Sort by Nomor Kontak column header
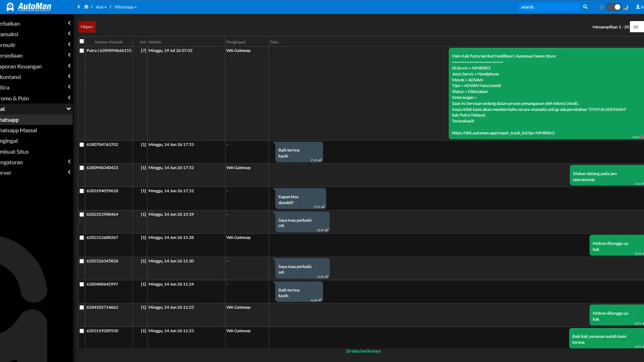644x362 pixels. pos(109,42)
